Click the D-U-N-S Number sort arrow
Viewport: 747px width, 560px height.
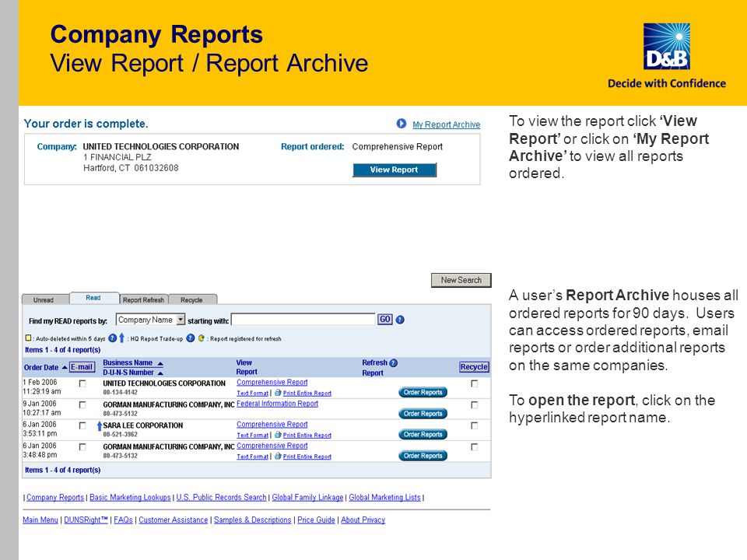(x=160, y=373)
